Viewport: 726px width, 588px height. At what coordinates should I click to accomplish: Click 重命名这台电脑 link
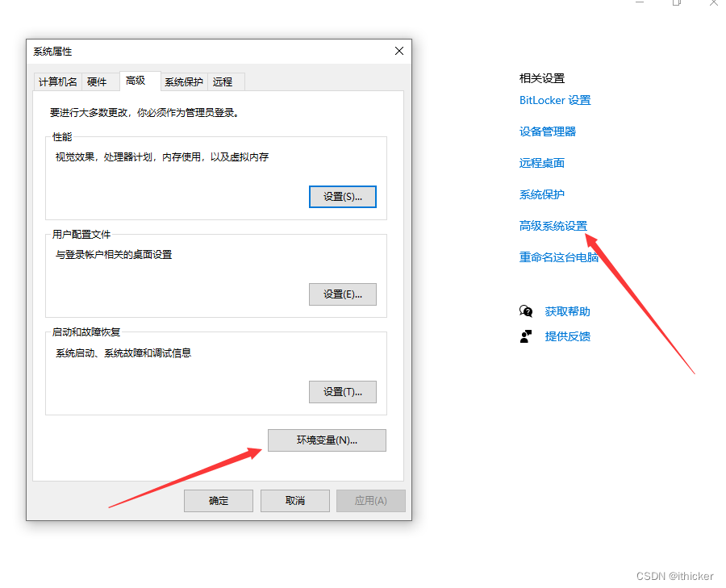tap(558, 257)
